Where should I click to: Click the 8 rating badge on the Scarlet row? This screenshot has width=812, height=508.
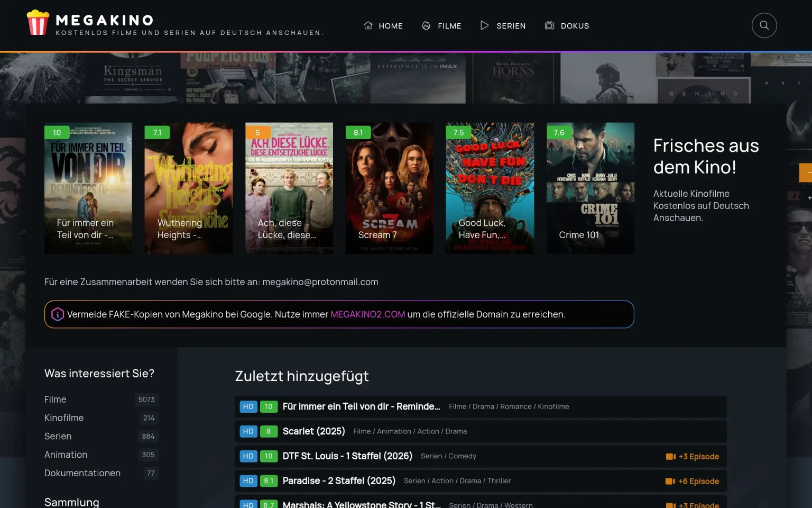coord(269,431)
